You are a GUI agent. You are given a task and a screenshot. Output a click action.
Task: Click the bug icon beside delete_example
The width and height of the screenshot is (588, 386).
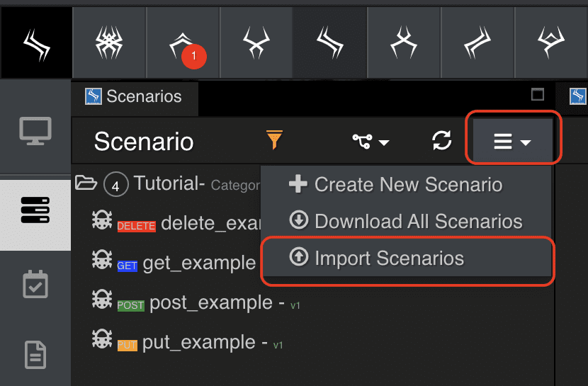pos(102,220)
